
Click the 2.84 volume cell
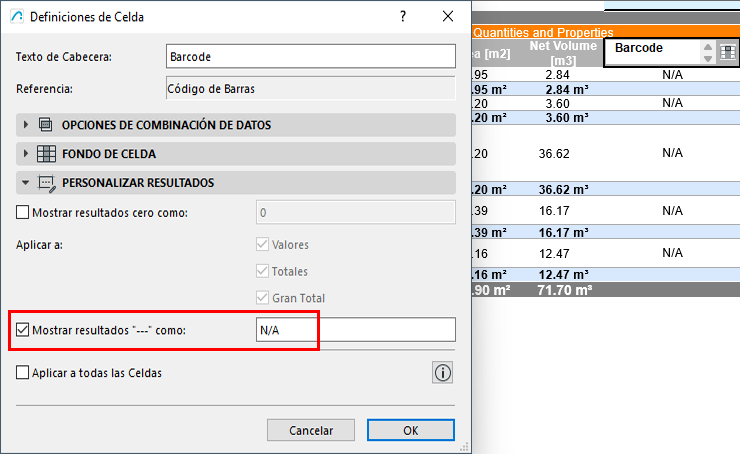(557, 75)
